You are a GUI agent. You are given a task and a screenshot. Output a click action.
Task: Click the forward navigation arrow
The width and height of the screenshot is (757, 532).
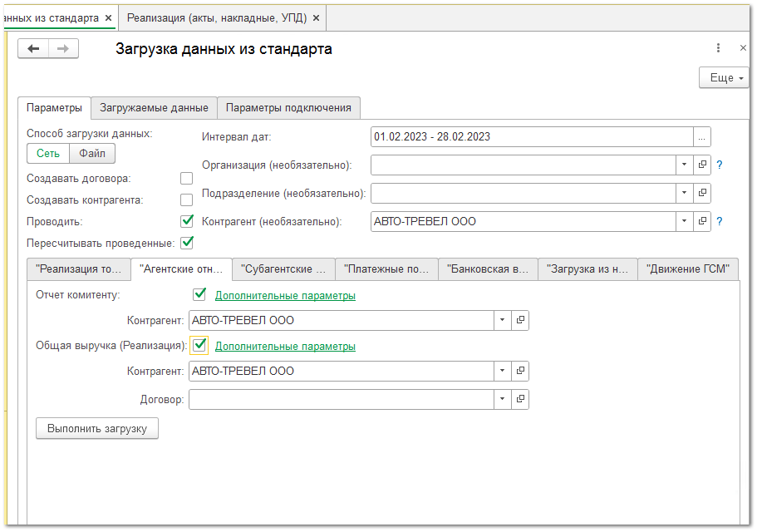coord(63,49)
